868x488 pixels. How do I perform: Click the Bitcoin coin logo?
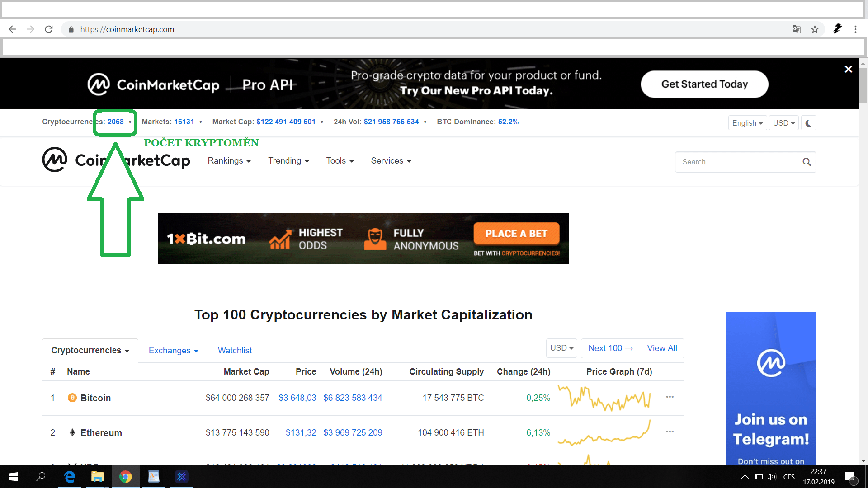(x=72, y=398)
